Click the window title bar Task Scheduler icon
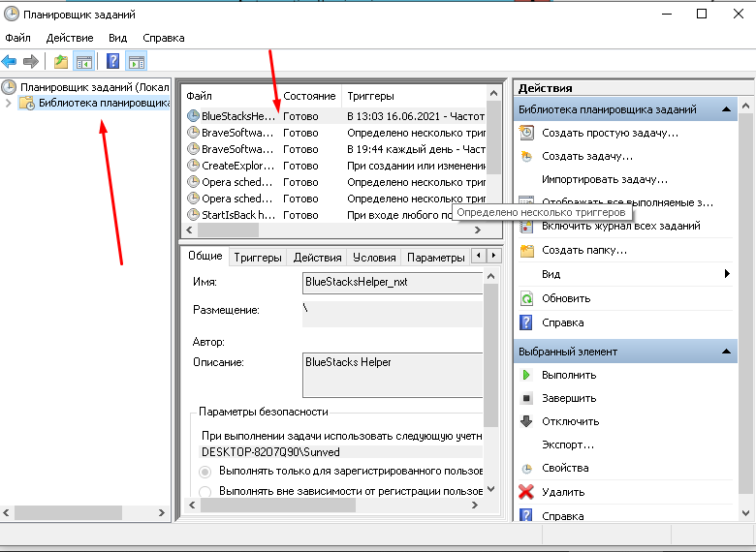756x552 pixels. [x=11, y=15]
